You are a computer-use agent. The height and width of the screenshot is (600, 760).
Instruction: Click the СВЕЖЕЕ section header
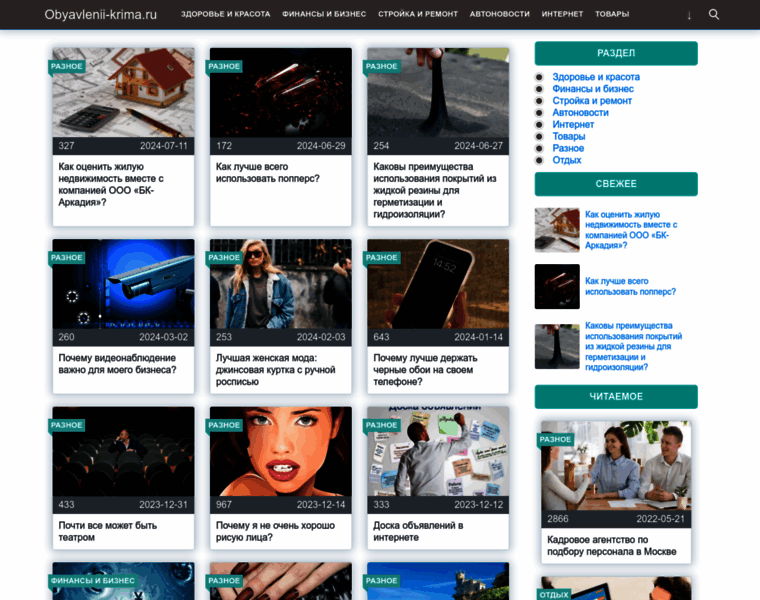coord(616,184)
